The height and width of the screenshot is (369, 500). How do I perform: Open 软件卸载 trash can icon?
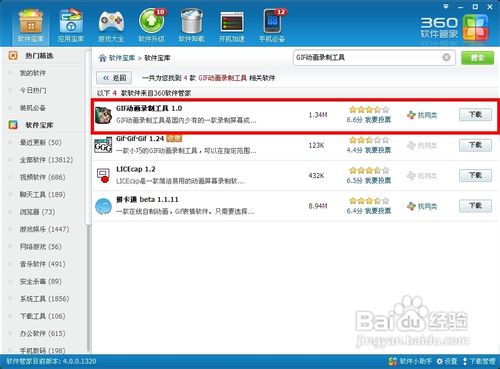tap(192, 26)
